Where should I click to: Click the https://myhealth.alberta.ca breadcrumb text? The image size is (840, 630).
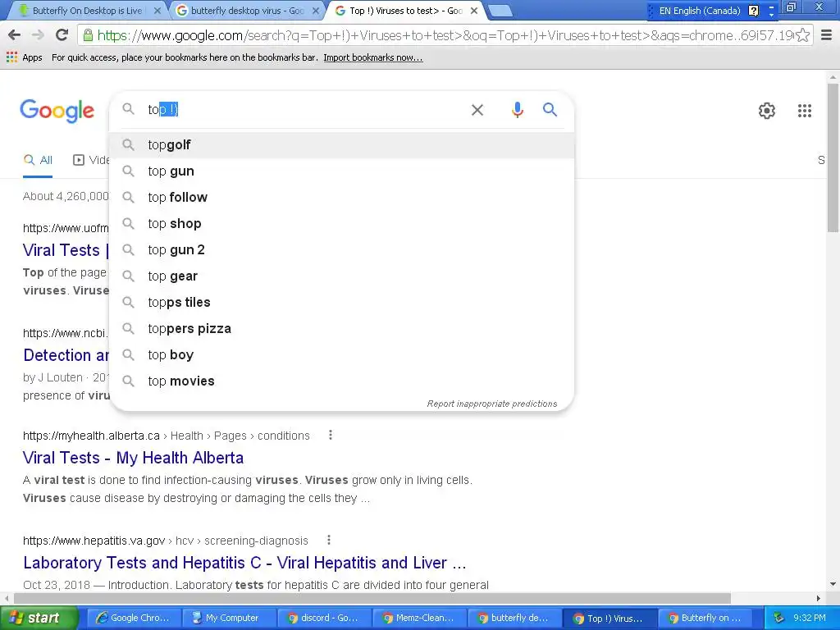[x=91, y=436]
